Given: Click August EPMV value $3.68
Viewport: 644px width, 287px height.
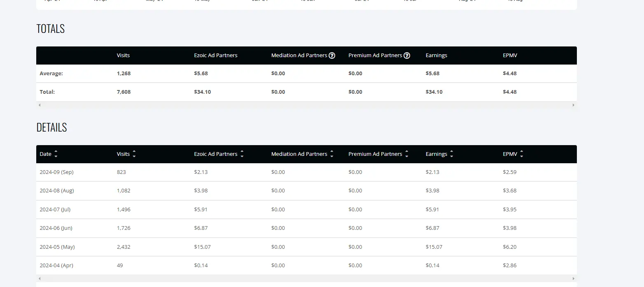Looking at the screenshot, I should (x=510, y=191).
